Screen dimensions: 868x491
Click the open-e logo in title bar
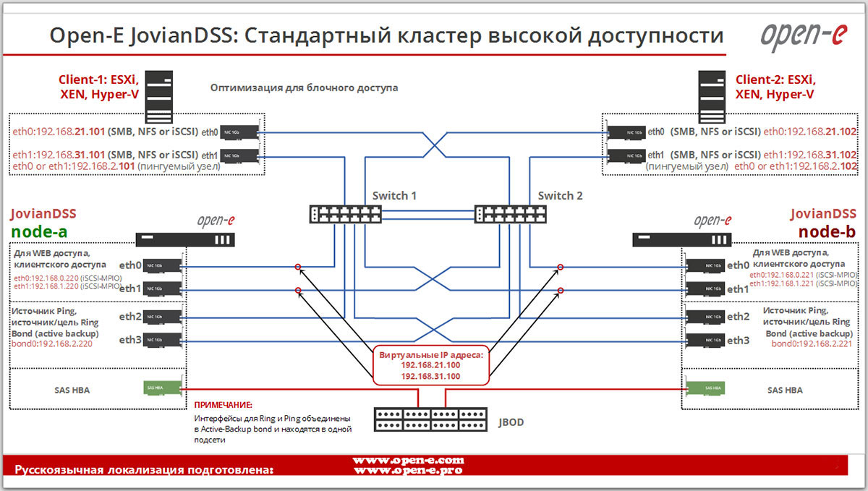[x=802, y=35]
